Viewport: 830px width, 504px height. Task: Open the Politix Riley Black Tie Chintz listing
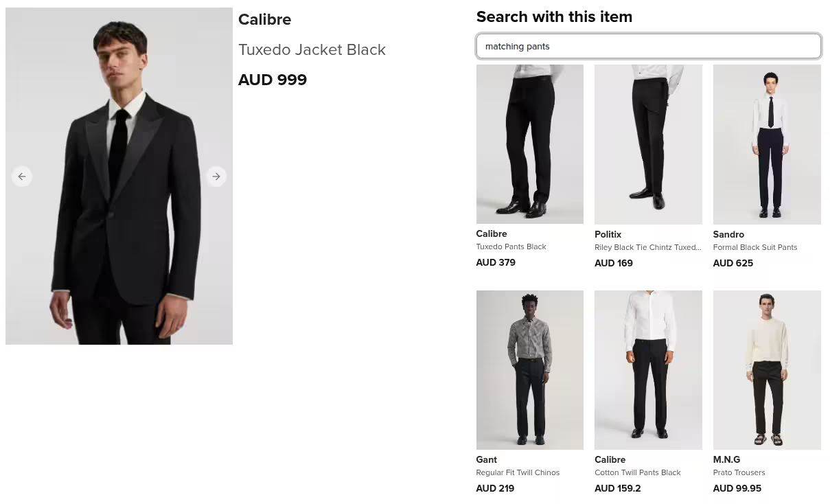coord(648,144)
